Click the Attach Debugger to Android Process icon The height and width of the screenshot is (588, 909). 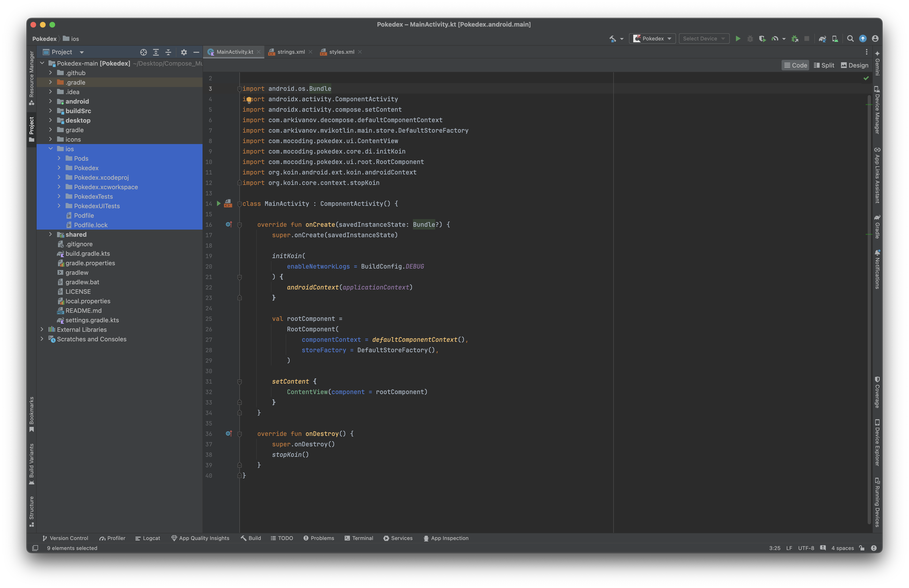pos(794,39)
